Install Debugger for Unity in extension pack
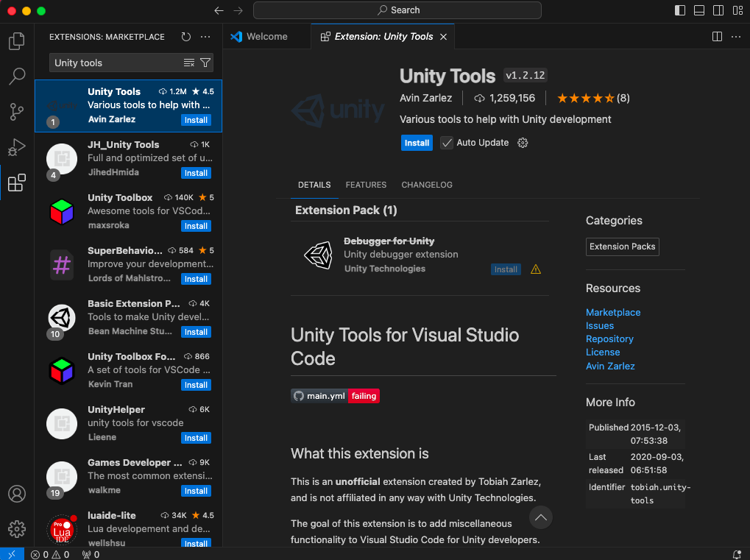Image resolution: width=750 pixels, height=560 pixels. click(506, 269)
